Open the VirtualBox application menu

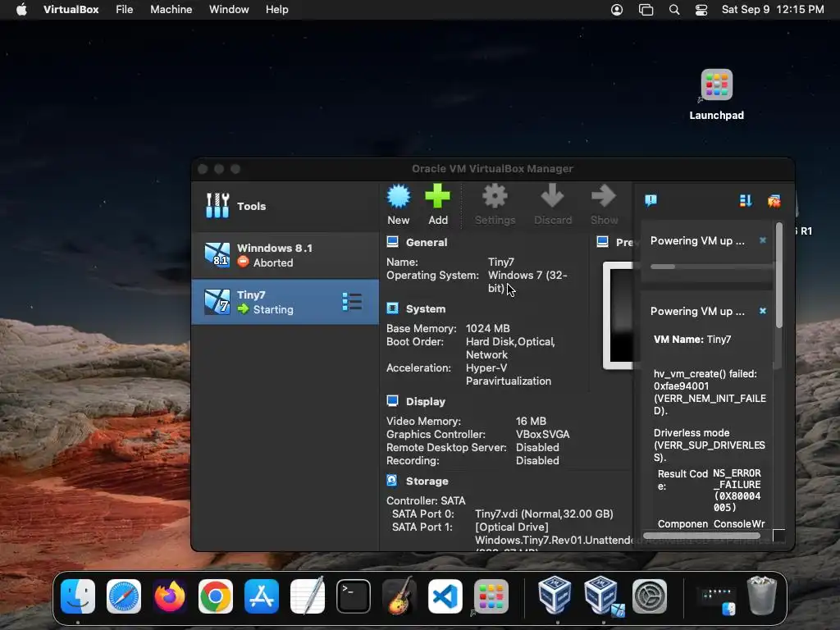[71, 10]
